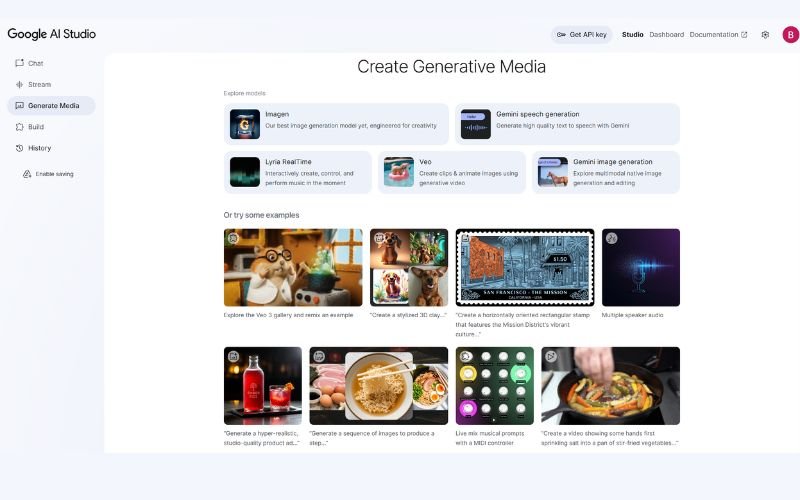This screenshot has width=800, height=500.
Task: Open the Build sidebar item
Action: [35, 127]
